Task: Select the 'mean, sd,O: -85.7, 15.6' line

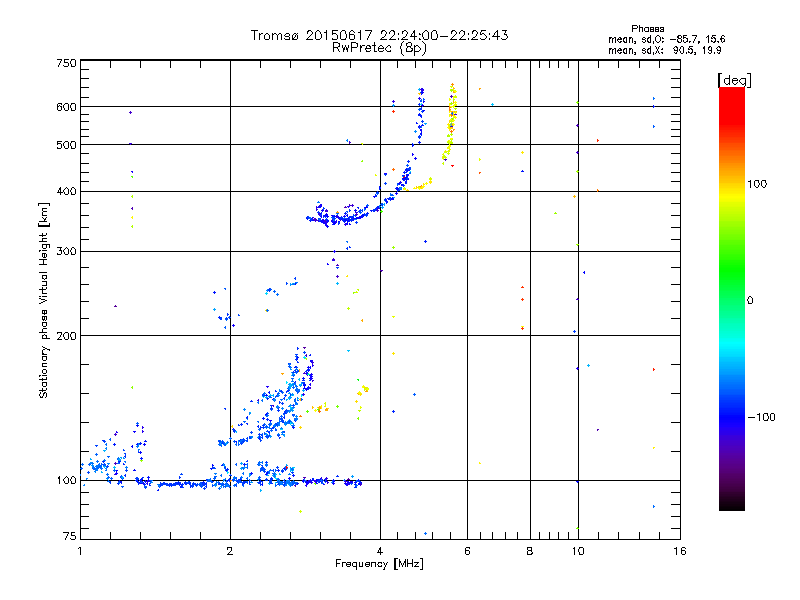Action: [666, 39]
